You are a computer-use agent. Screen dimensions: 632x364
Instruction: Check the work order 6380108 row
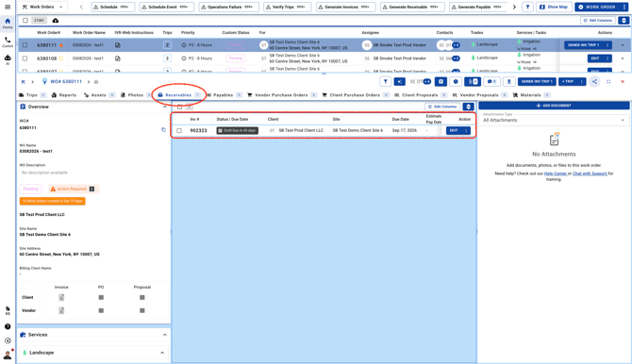25,58
